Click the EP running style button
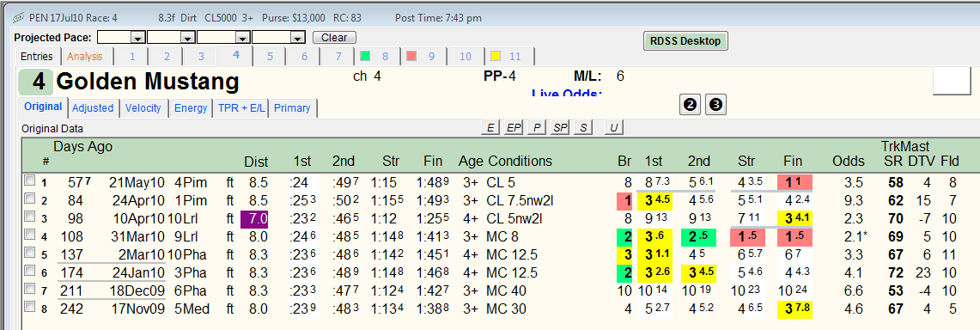This screenshot has height=330, width=980. pyautogui.click(x=514, y=127)
